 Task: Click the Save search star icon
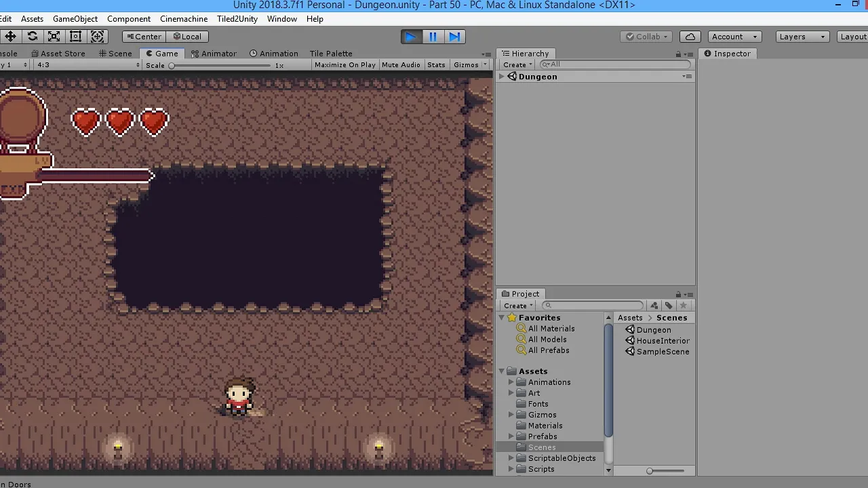click(683, 306)
